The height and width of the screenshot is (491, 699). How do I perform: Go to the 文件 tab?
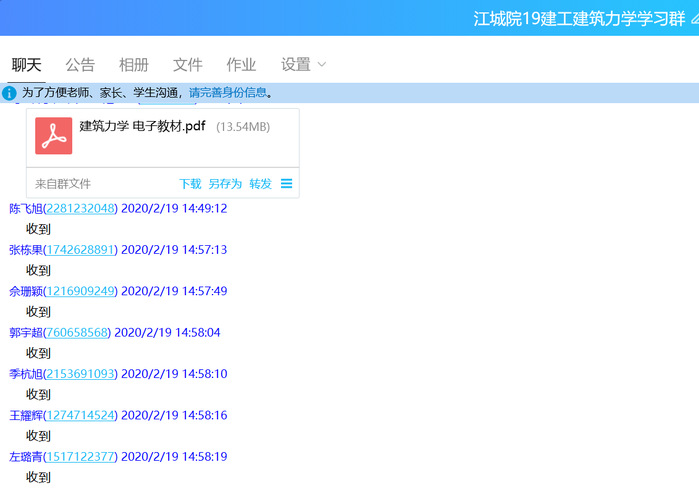click(x=188, y=65)
